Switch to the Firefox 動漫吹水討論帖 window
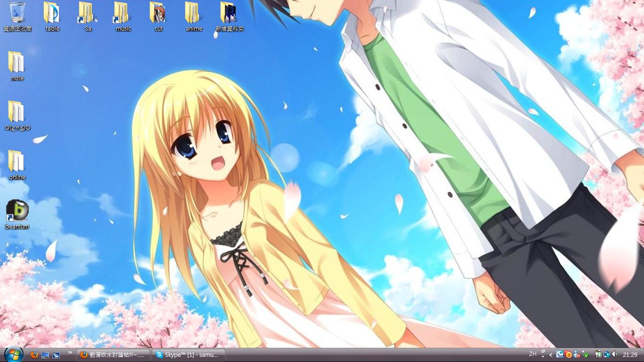 (x=113, y=355)
